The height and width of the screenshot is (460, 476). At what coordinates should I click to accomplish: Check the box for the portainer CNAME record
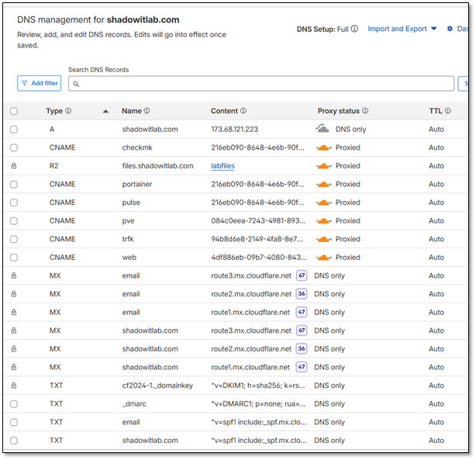[x=14, y=185]
